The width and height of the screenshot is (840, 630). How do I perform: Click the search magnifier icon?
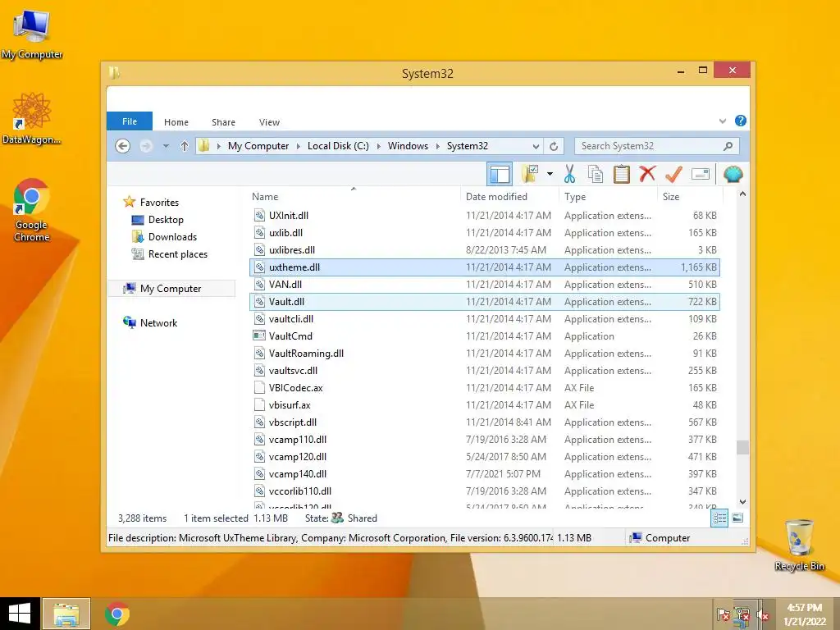click(x=728, y=146)
